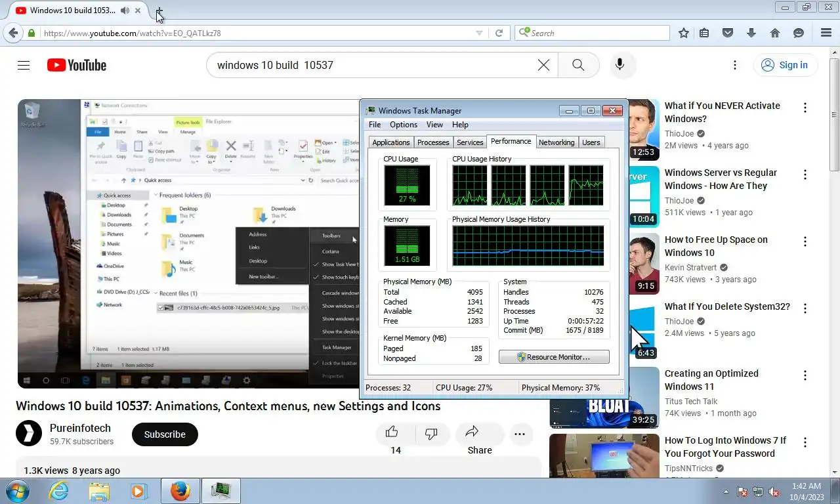Open options for 'Delete System32' video

click(805, 308)
